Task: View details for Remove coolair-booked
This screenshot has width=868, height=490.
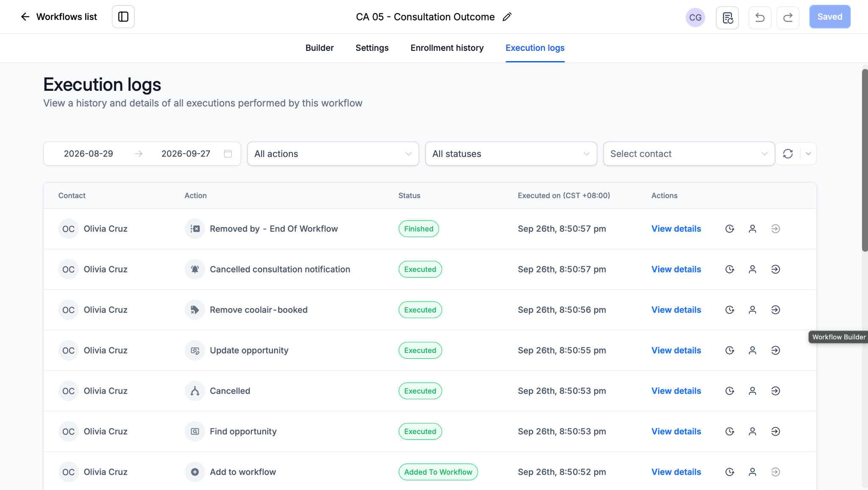Action: click(x=676, y=310)
